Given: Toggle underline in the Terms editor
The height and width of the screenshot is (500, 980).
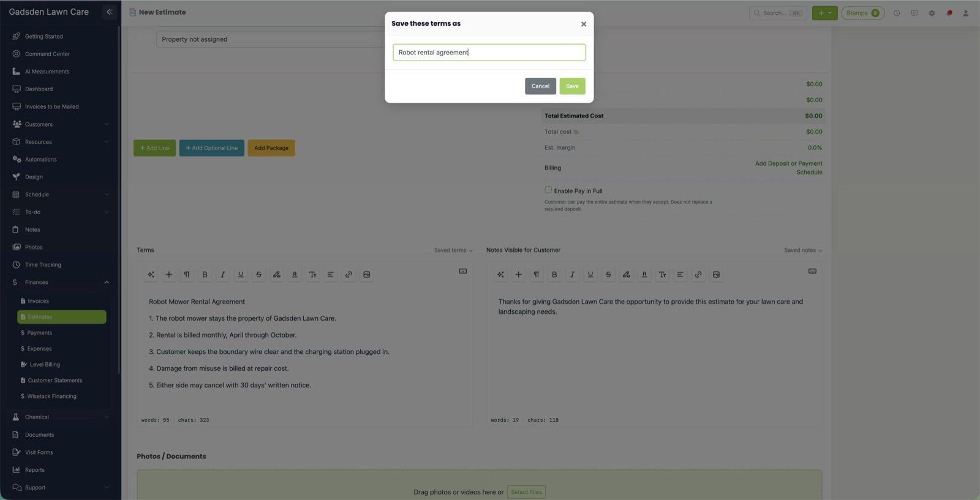Looking at the screenshot, I should click(x=241, y=275).
